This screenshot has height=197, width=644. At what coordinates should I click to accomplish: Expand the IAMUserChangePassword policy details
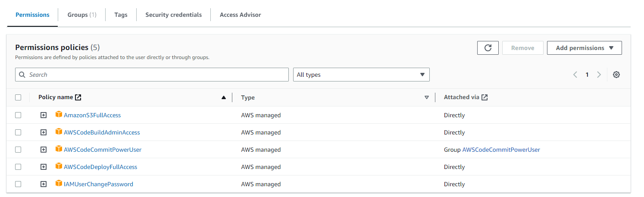pos(44,184)
